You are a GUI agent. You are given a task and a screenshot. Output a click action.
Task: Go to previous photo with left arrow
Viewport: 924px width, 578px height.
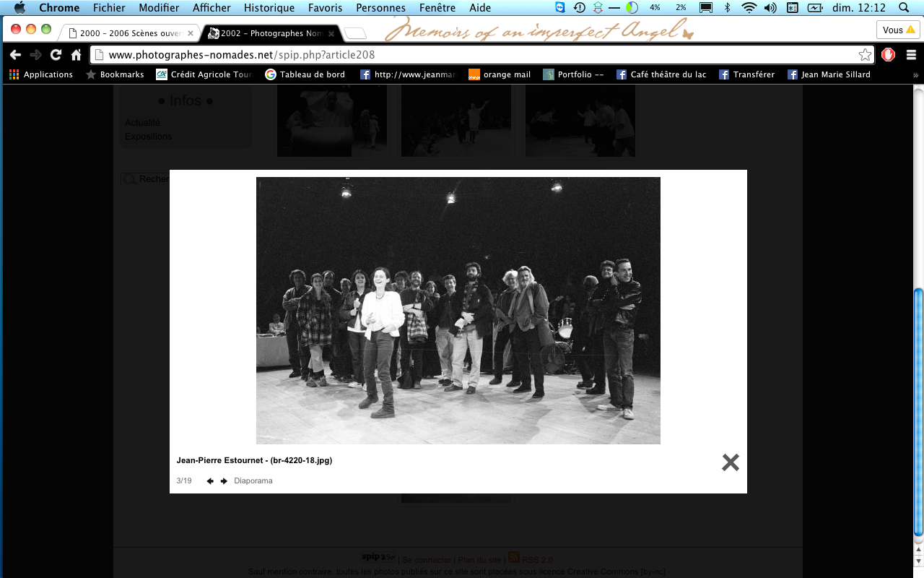(x=210, y=481)
